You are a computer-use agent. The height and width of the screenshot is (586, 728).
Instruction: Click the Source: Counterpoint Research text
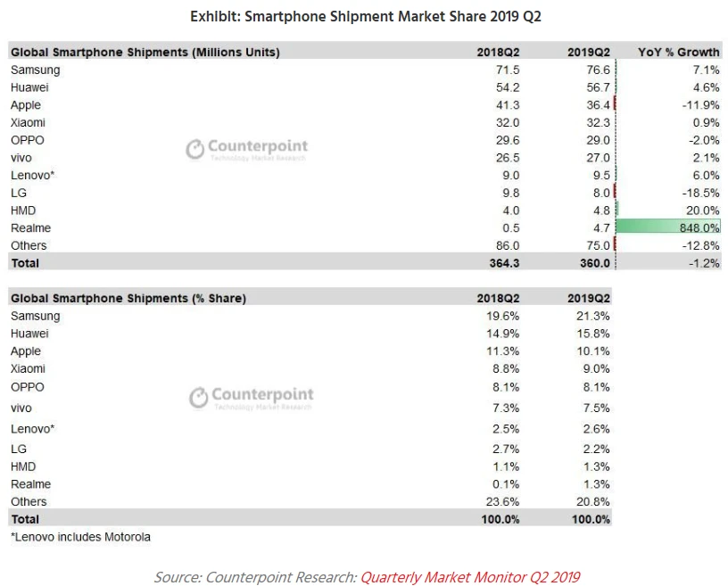tap(254, 577)
